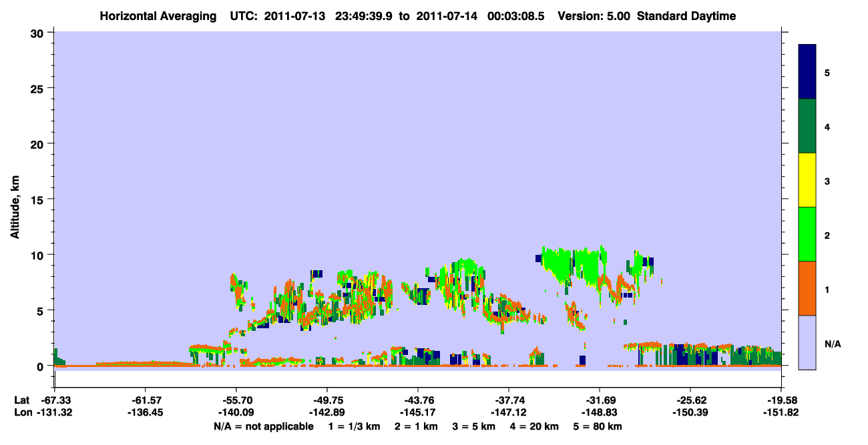This screenshot has height=445, width=868.
Task: Click the '4 = 20 km' legend entry
Action: [533, 426]
